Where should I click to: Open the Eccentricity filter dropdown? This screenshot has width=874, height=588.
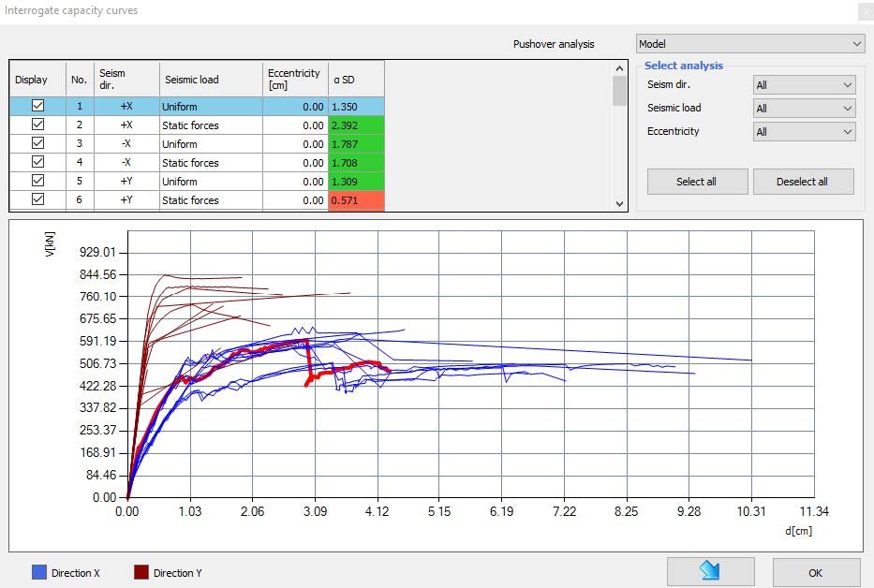(804, 131)
